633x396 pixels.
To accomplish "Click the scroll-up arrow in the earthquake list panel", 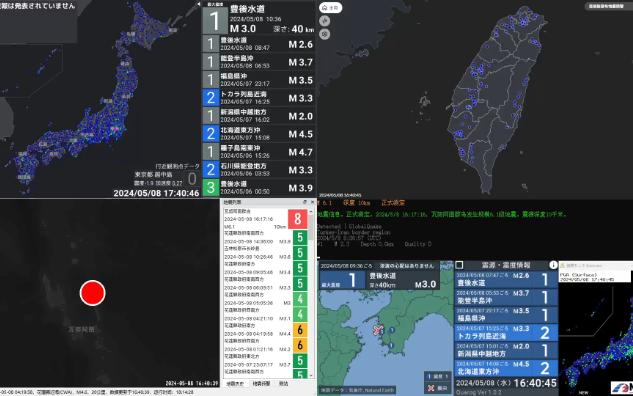I will [x=312, y=211].
